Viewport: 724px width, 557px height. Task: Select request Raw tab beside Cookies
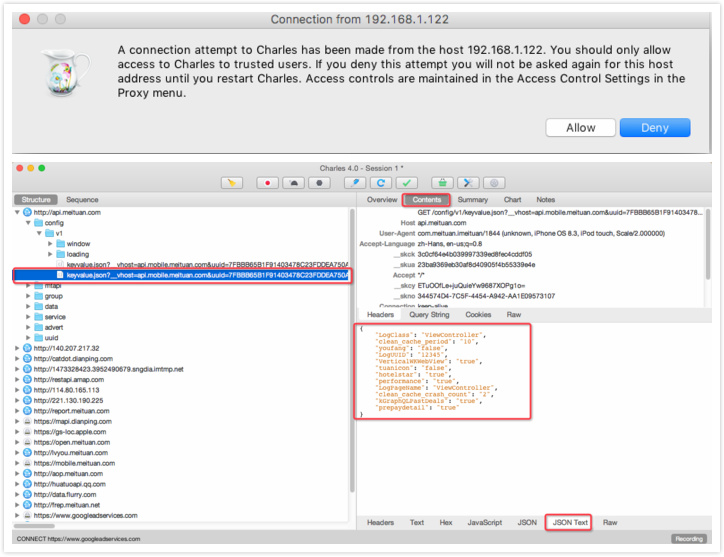coord(514,315)
